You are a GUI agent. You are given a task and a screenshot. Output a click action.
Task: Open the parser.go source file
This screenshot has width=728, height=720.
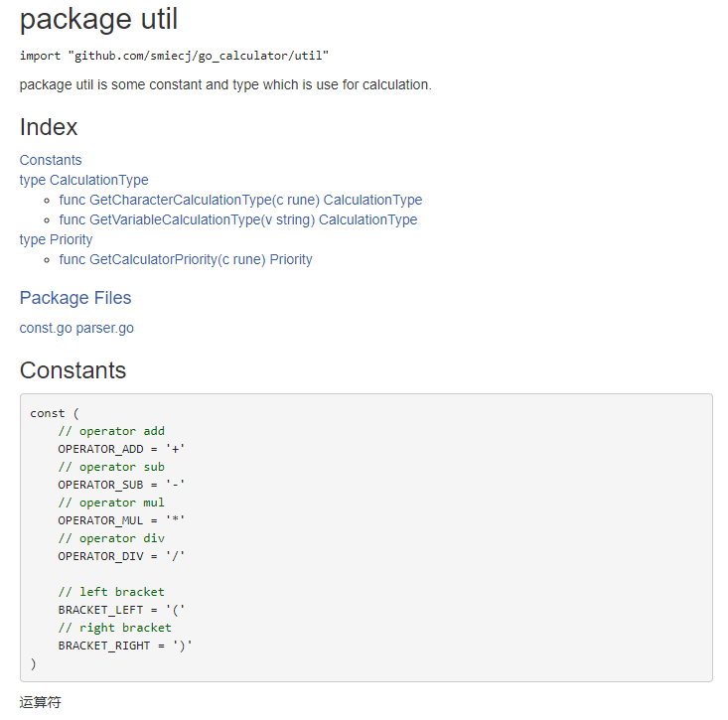[105, 328]
